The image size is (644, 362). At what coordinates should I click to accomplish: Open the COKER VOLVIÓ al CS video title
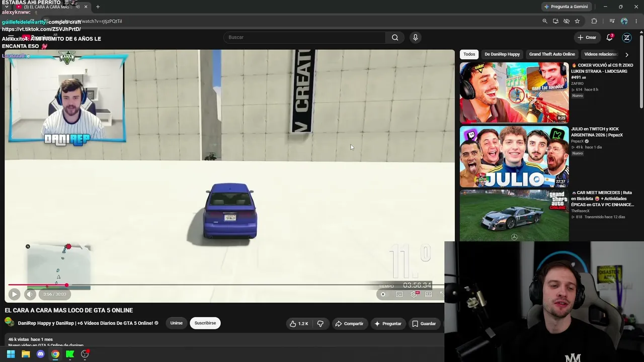click(603, 71)
